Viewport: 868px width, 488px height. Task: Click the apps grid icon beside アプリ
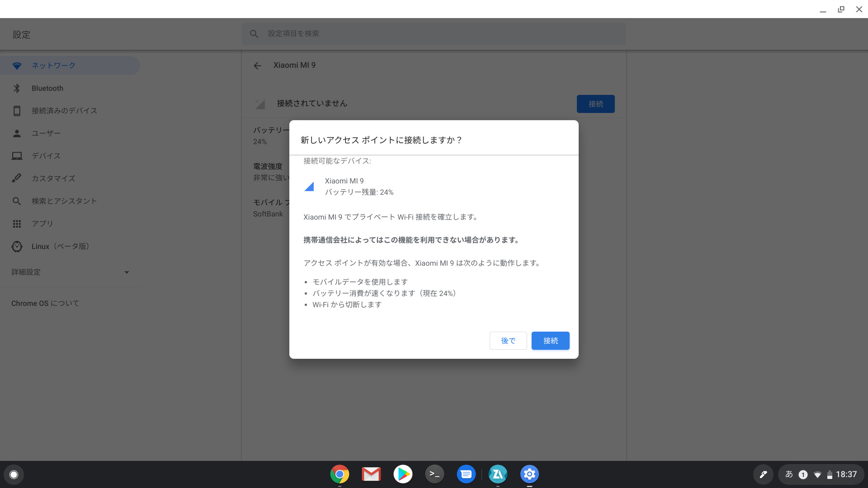(x=17, y=224)
